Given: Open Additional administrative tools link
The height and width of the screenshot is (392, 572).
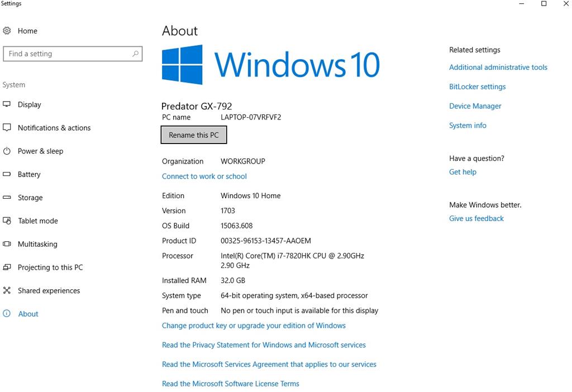Looking at the screenshot, I should [x=498, y=67].
